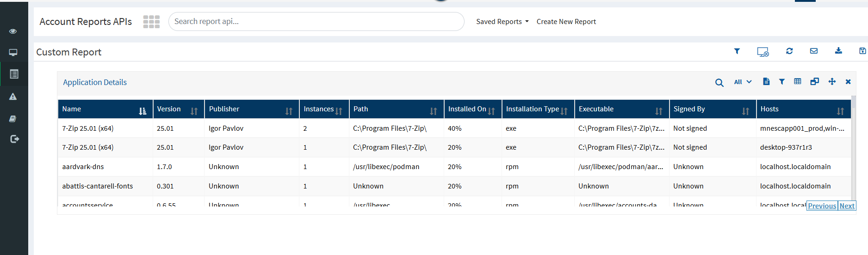Open the monitor icon in left sidebar

click(x=13, y=53)
